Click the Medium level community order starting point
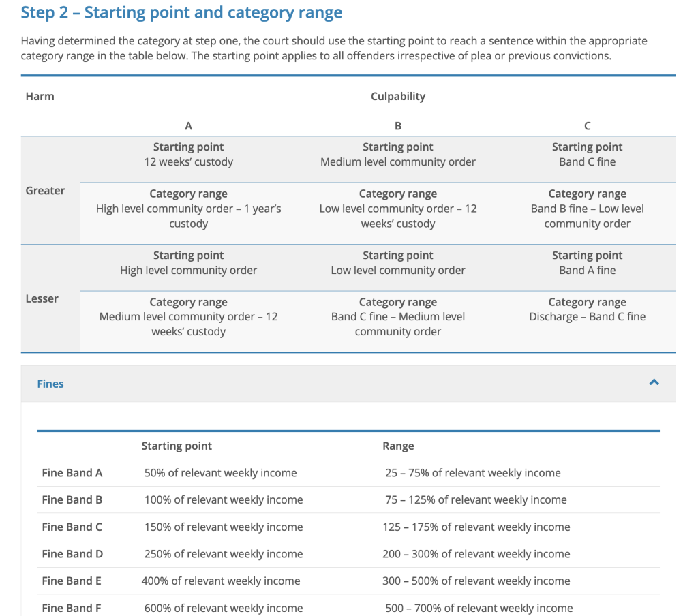 point(397,161)
